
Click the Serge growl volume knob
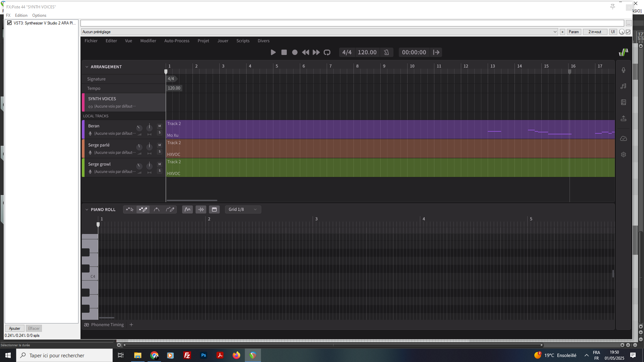(x=139, y=166)
